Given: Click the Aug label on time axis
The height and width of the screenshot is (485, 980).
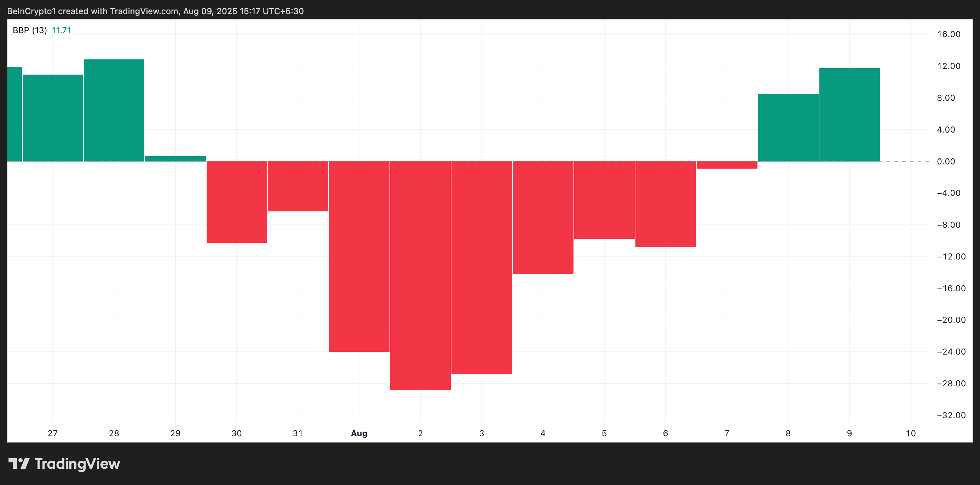Looking at the screenshot, I should tap(359, 433).
